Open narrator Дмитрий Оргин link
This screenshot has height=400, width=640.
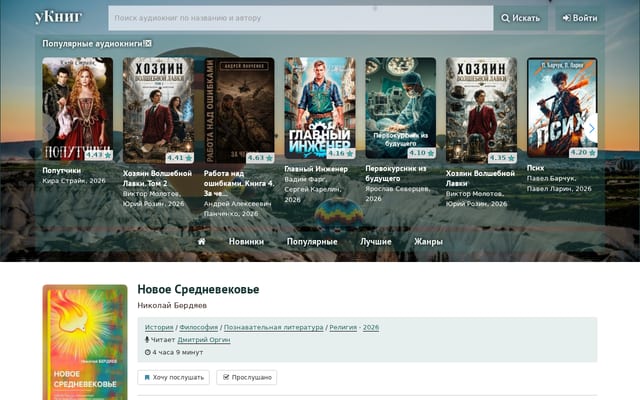[204, 340]
